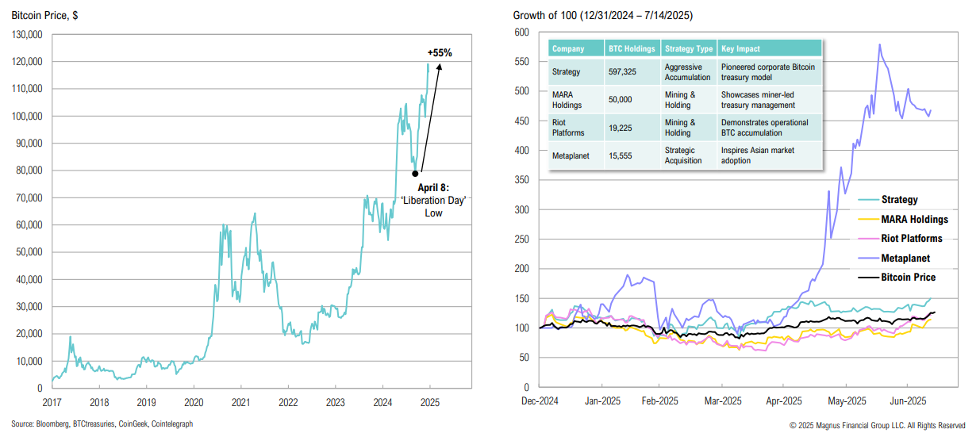Click the Aggressive Accumulation table cell
Viewport: 980px width, 433px height.
pyautogui.click(x=687, y=72)
